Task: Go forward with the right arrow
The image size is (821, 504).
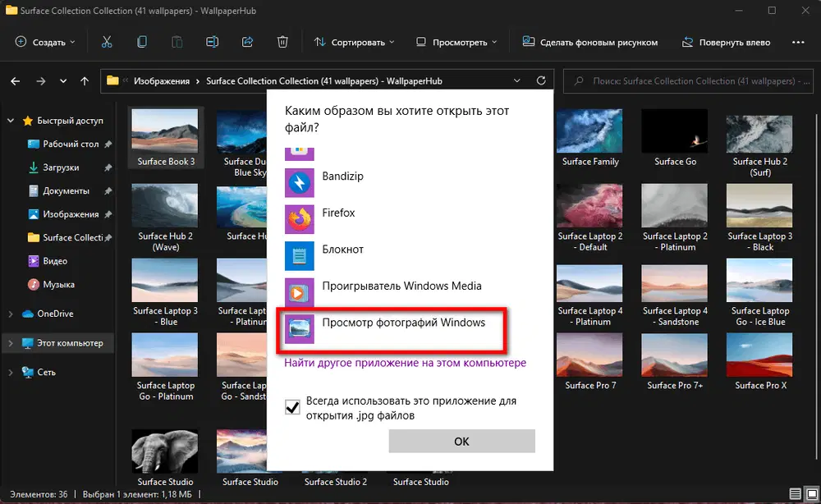Action: tap(41, 81)
